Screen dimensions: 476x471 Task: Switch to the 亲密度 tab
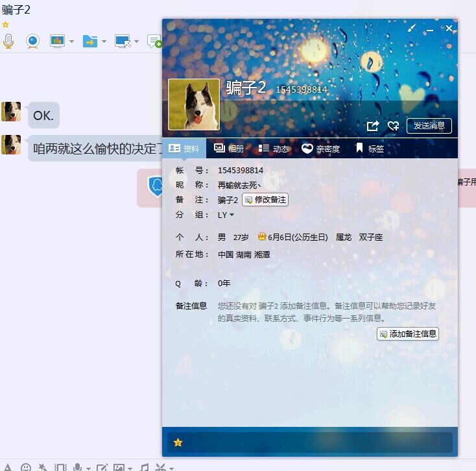[x=322, y=149]
